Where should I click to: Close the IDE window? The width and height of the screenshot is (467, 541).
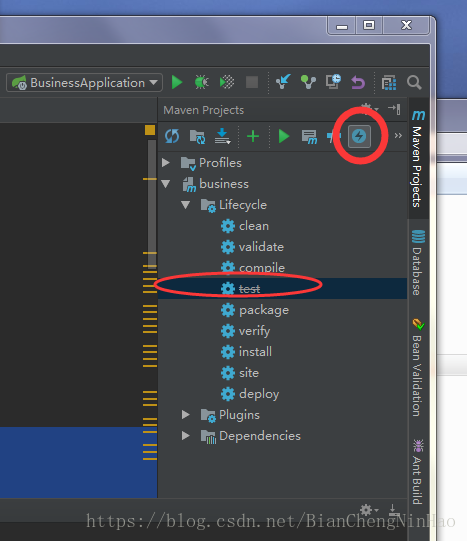click(x=406, y=26)
